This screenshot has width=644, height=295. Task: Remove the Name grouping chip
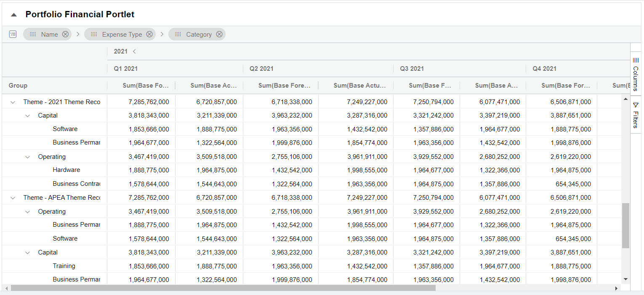pos(65,35)
